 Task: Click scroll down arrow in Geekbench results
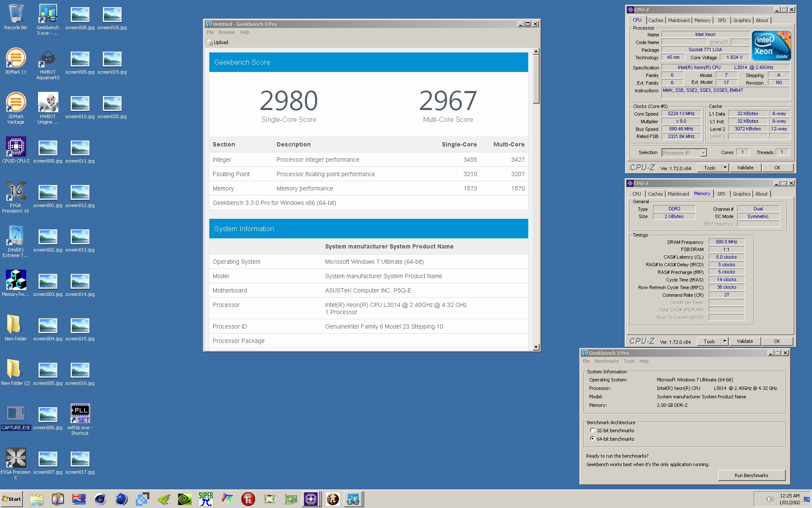(x=536, y=347)
